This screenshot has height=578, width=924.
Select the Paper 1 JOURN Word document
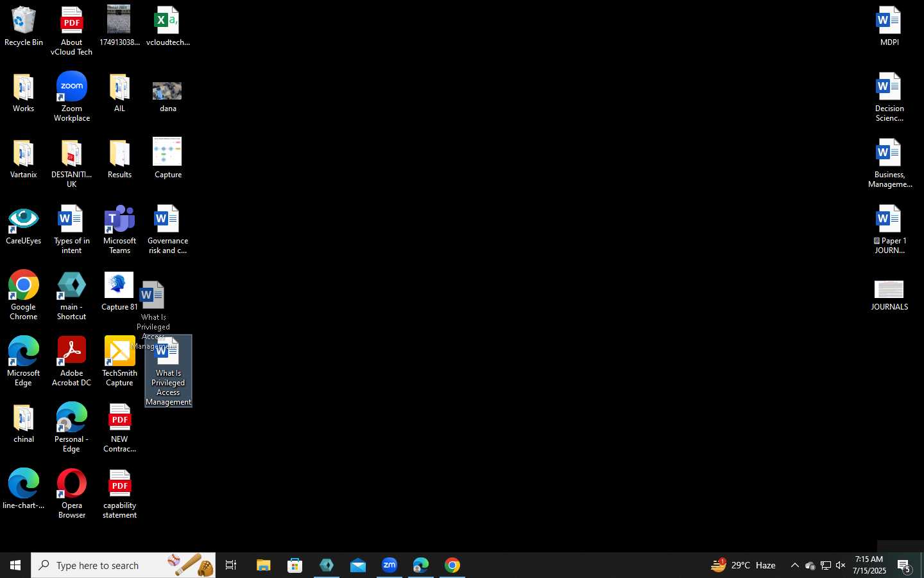click(889, 230)
